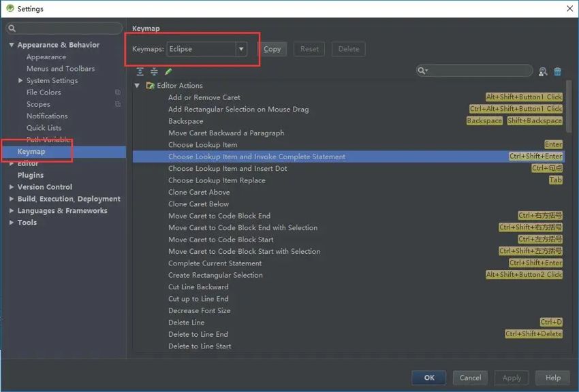Image resolution: width=579 pixels, height=392 pixels.
Task: Click the magnifier icon in the settings search box
Action: (12, 29)
